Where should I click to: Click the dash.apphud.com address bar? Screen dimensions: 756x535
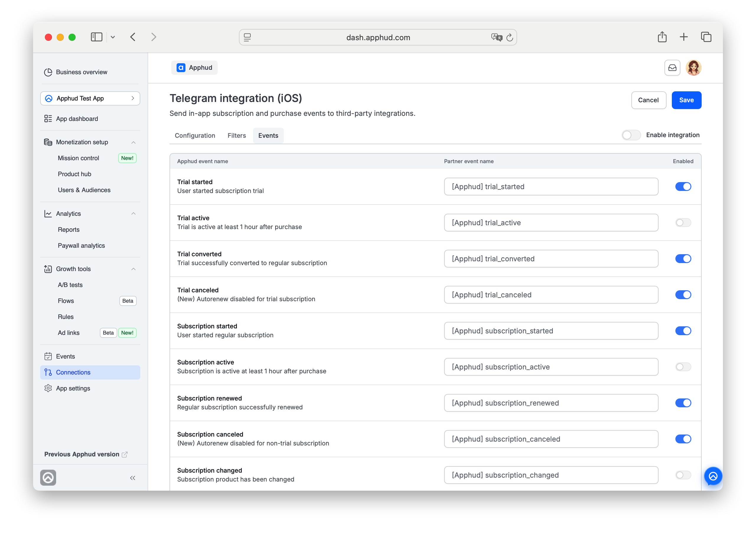pyautogui.click(x=378, y=37)
